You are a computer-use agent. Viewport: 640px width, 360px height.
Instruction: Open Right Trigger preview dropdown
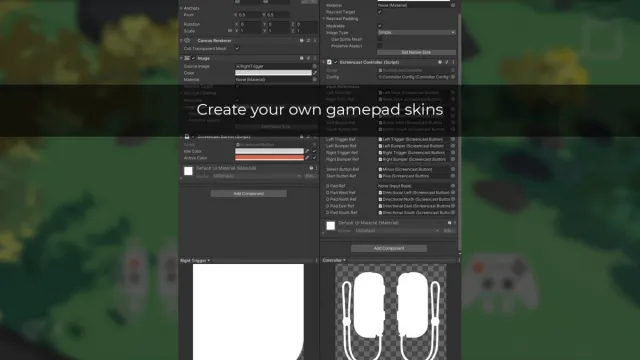tap(195, 260)
